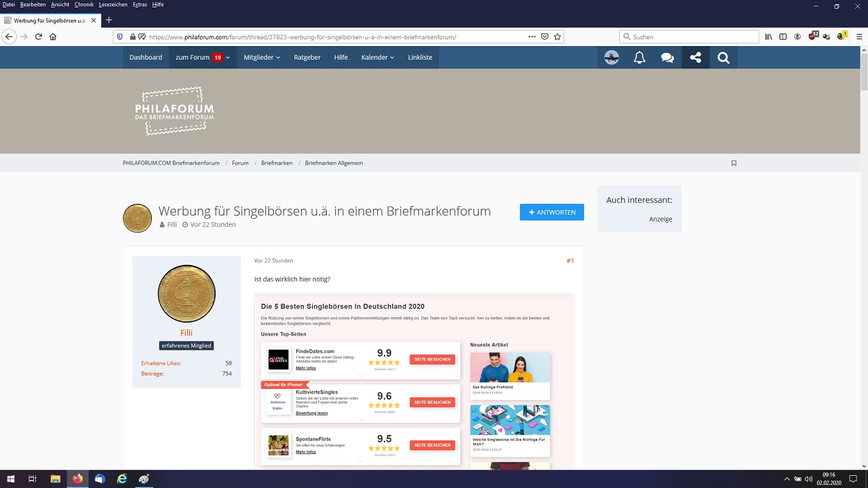
Task: Open the notifications bell icon
Action: click(x=639, y=58)
